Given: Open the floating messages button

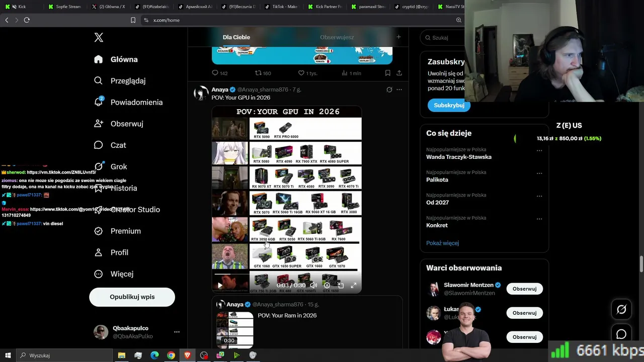Looking at the screenshot, I should [x=621, y=334].
